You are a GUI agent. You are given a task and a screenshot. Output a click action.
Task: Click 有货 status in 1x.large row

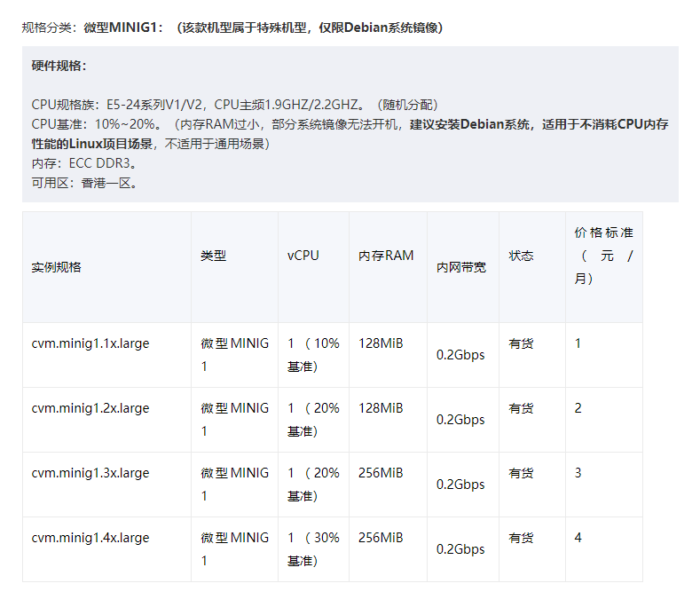coord(521,343)
